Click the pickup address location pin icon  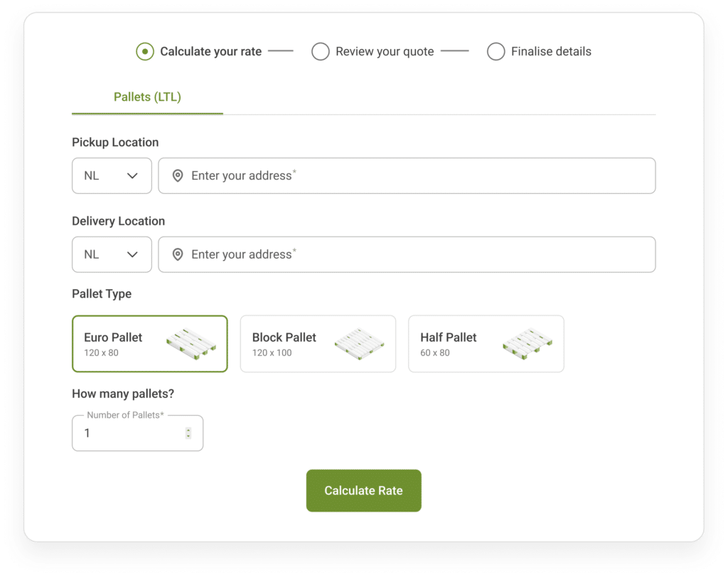pyautogui.click(x=178, y=176)
